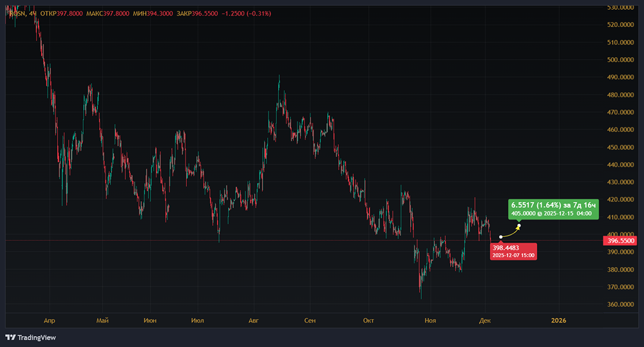Viewport: 644px width, 347px height.
Task: Click the Авг label on time axis
Action: [x=254, y=321]
